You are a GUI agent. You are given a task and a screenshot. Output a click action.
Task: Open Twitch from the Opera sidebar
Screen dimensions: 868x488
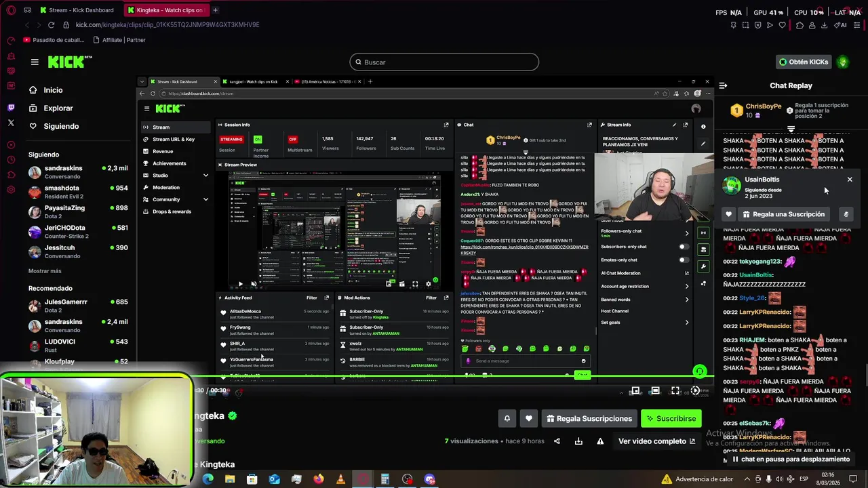[11, 108]
